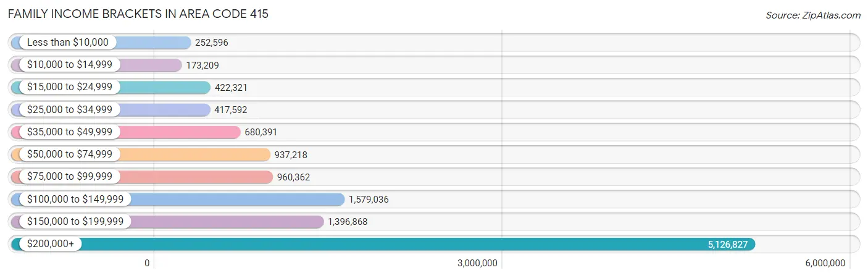The image size is (868, 278).
Task: Click the pink $35,000 to $49,999 bar
Action: click(185, 132)
